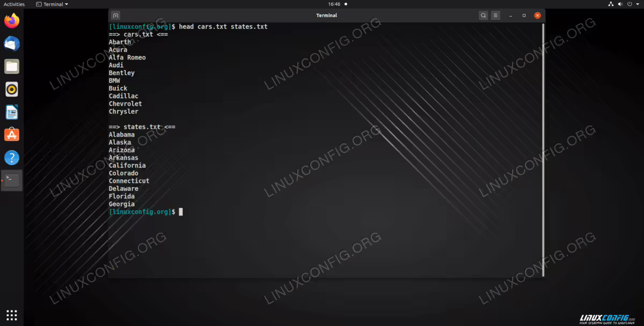
Task: Open the Terminal app menu in top bar
Action: tap(52, 4)
